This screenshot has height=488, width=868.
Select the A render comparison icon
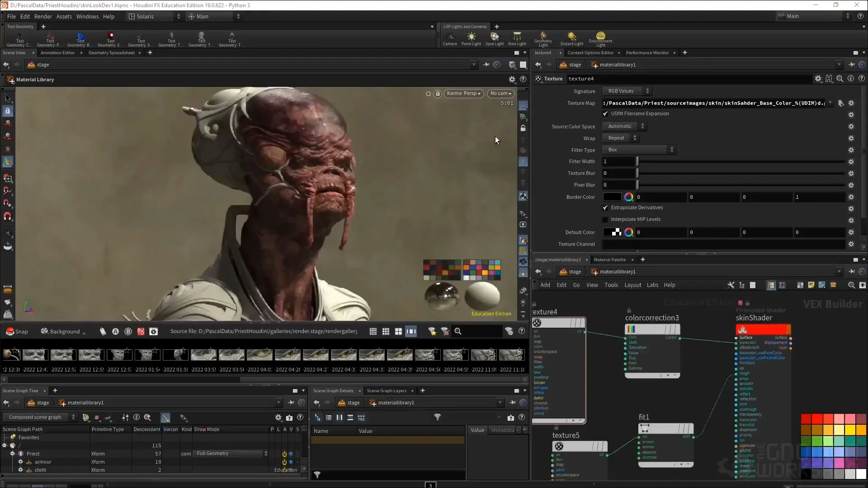click(115, 331)
